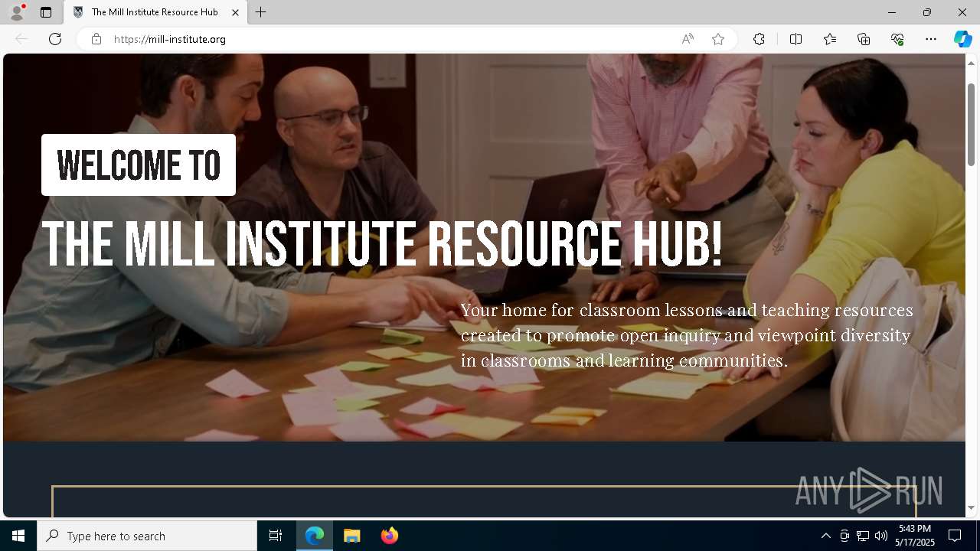Open the volume speaker tray icon
Image resolution: width=980 pixels, height=551 pixels.
881,536
